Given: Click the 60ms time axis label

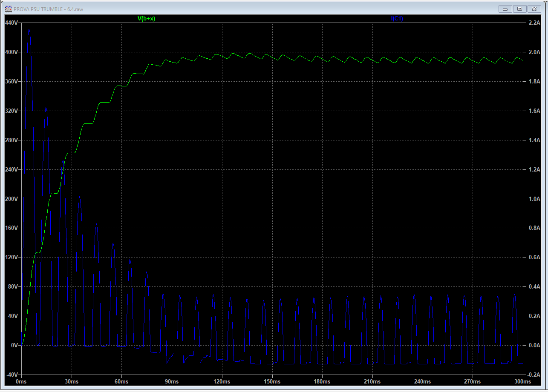Looking at the screenshot, I should [x=121, y=381].
